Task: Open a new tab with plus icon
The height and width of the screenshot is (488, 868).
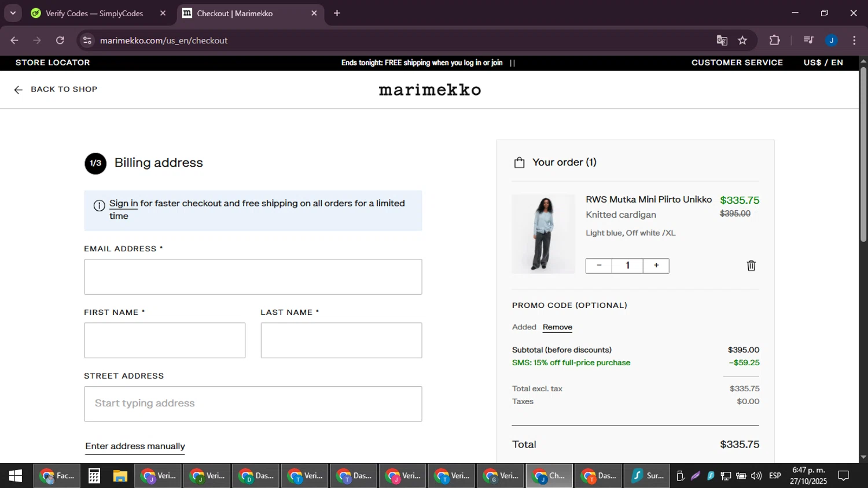Action: tap(337, 13)
